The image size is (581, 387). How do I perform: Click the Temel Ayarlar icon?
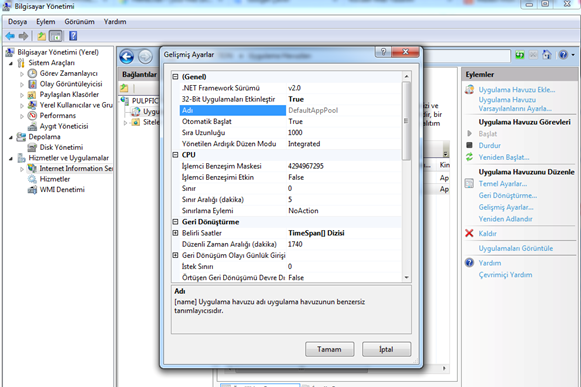pos(469,183)
